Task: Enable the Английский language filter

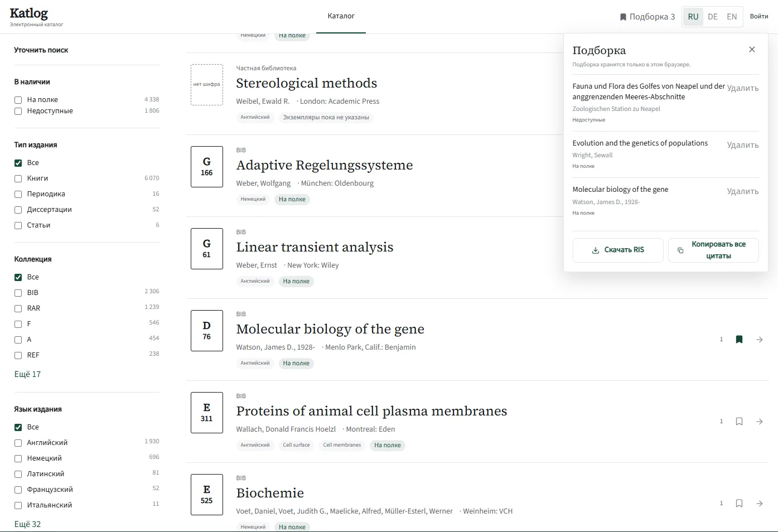Action: (18, 443)
